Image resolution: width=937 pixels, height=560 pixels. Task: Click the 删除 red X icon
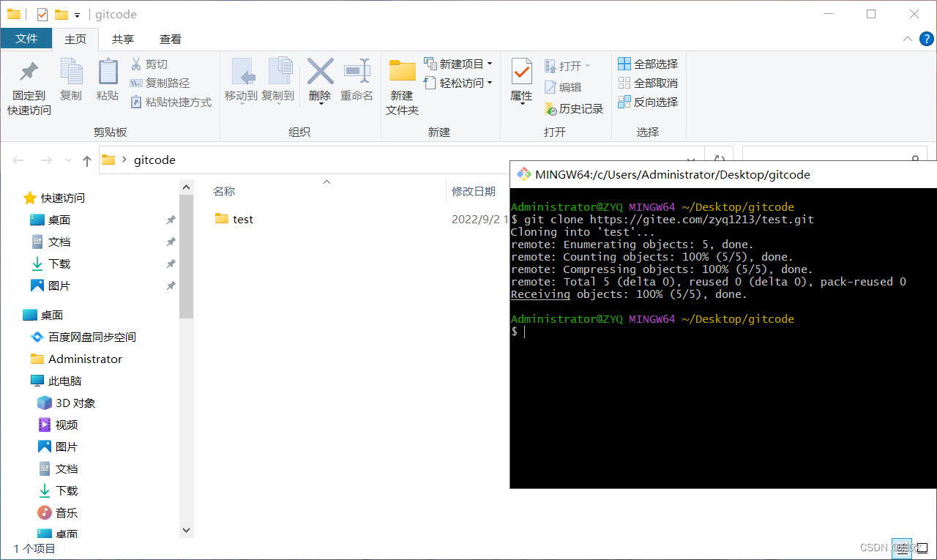point(320,72)
